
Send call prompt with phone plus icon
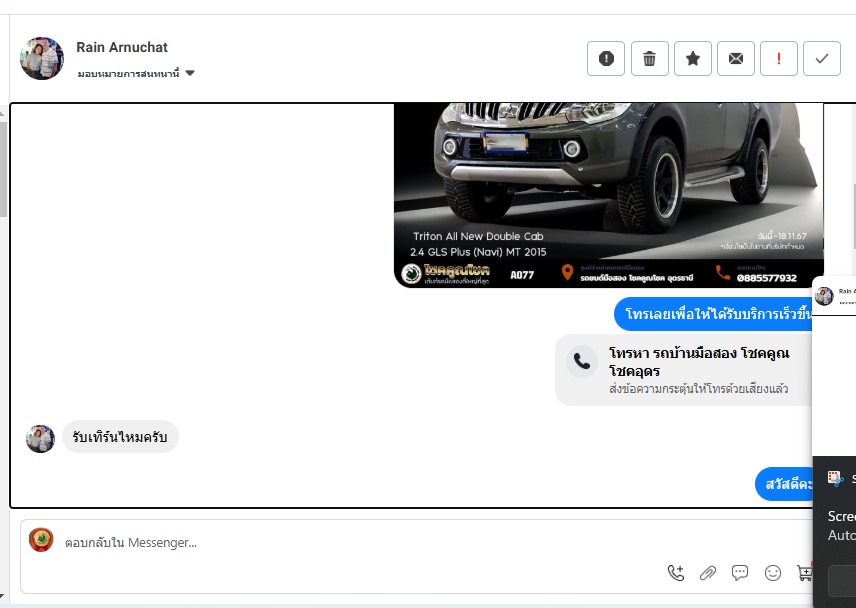point(676,573)
